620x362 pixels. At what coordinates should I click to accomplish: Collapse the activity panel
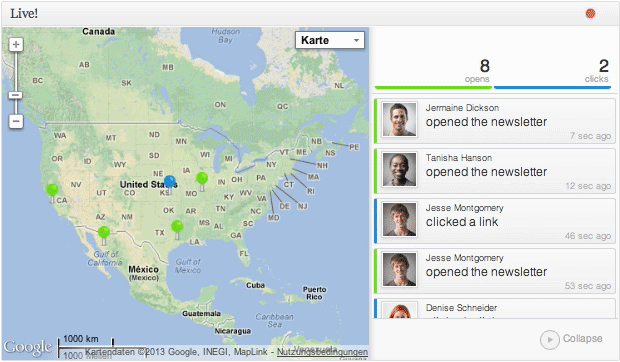click(x=571, y=339)
